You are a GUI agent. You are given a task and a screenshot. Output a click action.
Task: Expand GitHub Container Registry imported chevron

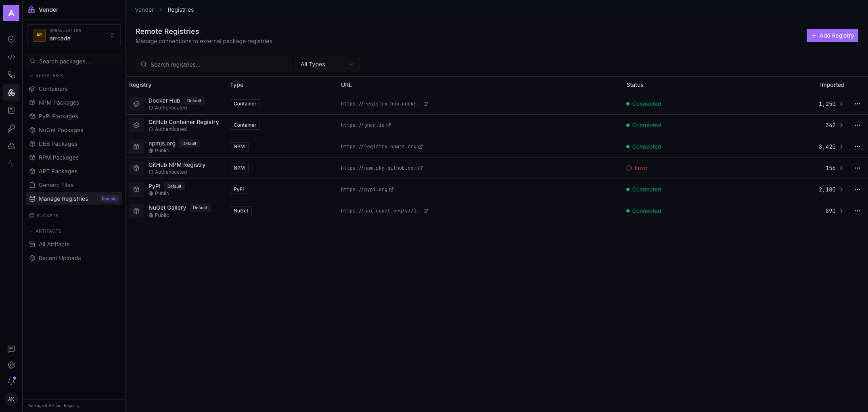point(841,125)
